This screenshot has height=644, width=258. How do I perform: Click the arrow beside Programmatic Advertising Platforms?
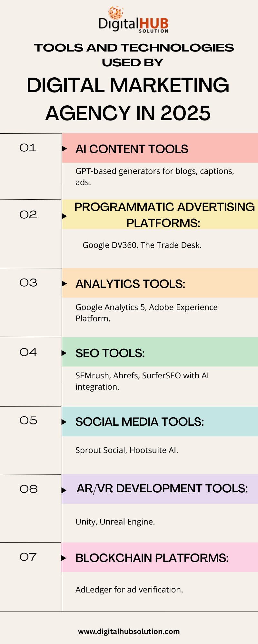coord(64,216)
